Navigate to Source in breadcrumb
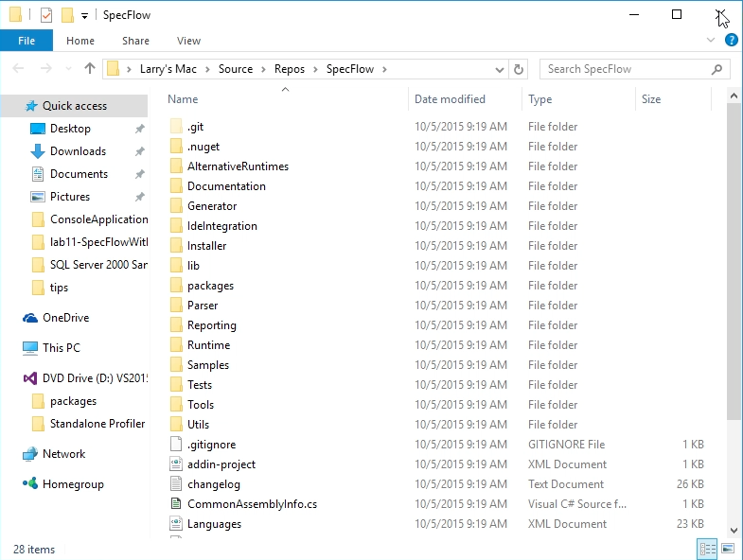Viewport: 743px width, 560px height. [x=236, y=69]
